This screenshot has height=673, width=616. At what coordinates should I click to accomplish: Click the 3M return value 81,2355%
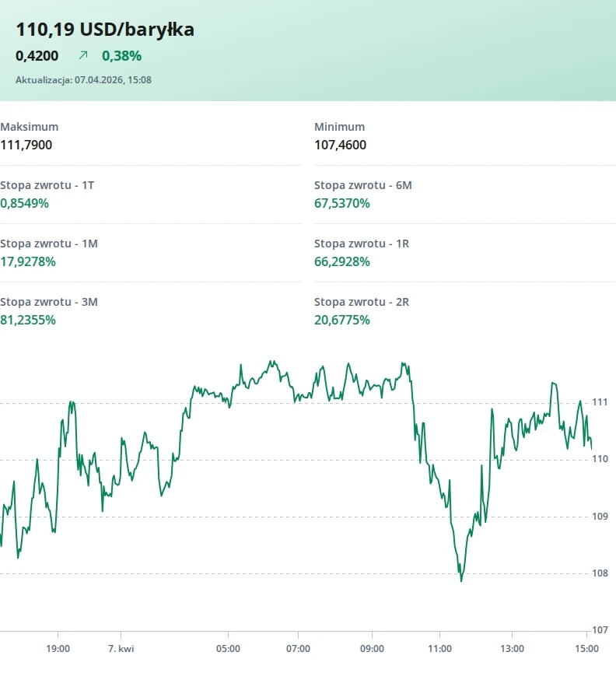(x=28, y=320)
